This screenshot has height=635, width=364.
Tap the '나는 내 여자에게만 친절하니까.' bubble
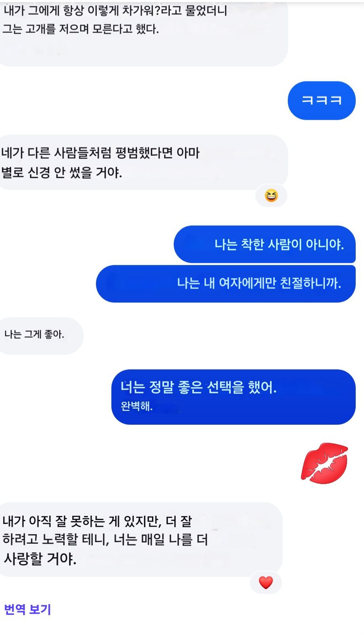[x=226, y=283]
